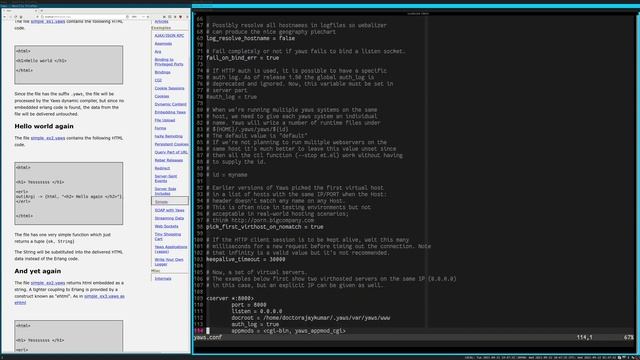This screenshot has width=640, height=360.
Task: Open the Rebar Releases link
Action: point(169,160)
